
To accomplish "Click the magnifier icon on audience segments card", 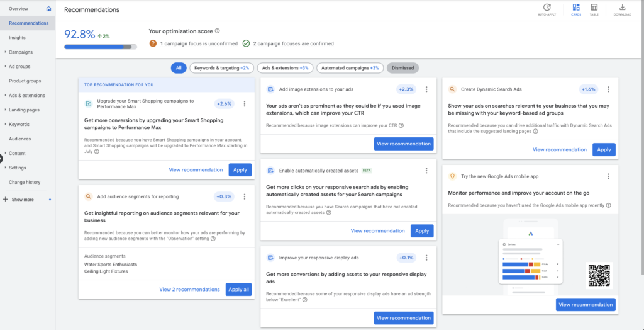I will point(88,196).
